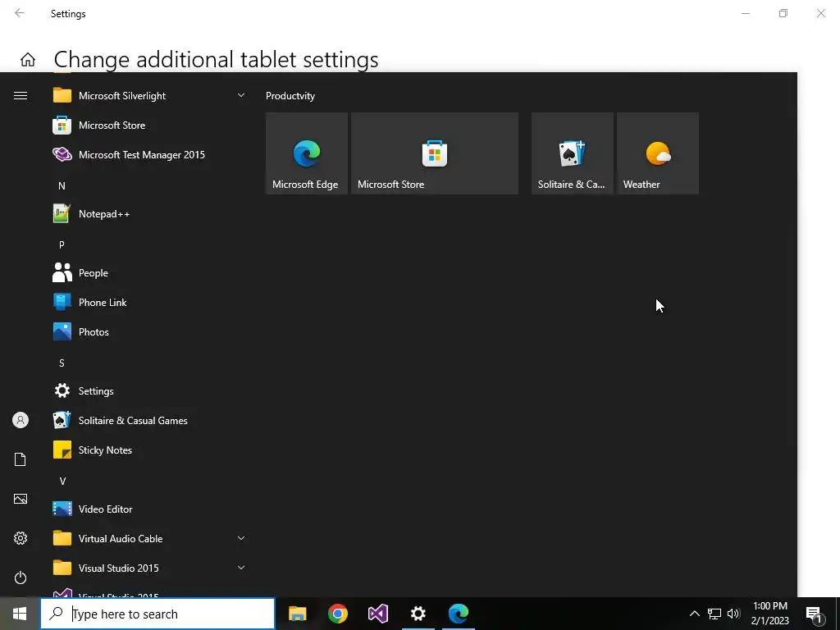
Task: Launch Microsoft Store from the app list
Action: (149, 126)
